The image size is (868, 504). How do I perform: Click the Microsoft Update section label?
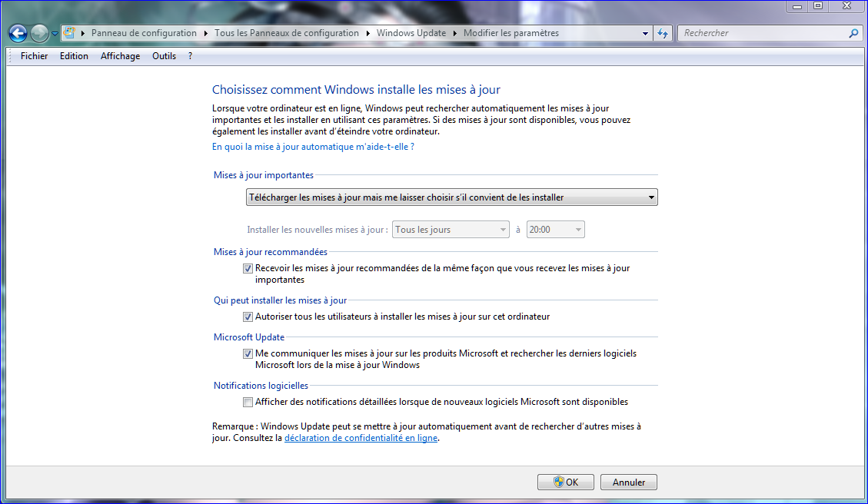(249, 337)
